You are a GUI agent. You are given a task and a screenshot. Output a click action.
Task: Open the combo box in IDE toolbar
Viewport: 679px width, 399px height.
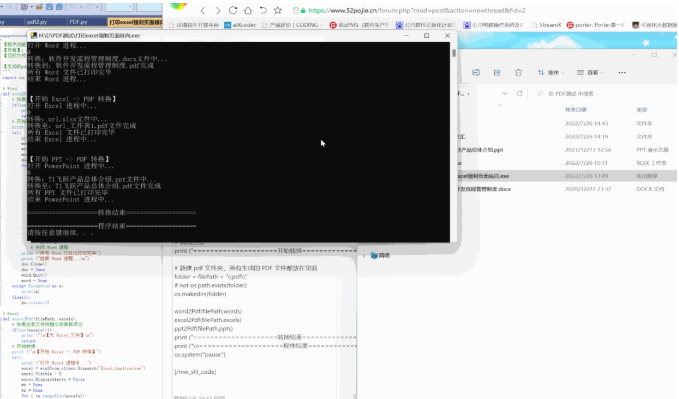(119, 7)
